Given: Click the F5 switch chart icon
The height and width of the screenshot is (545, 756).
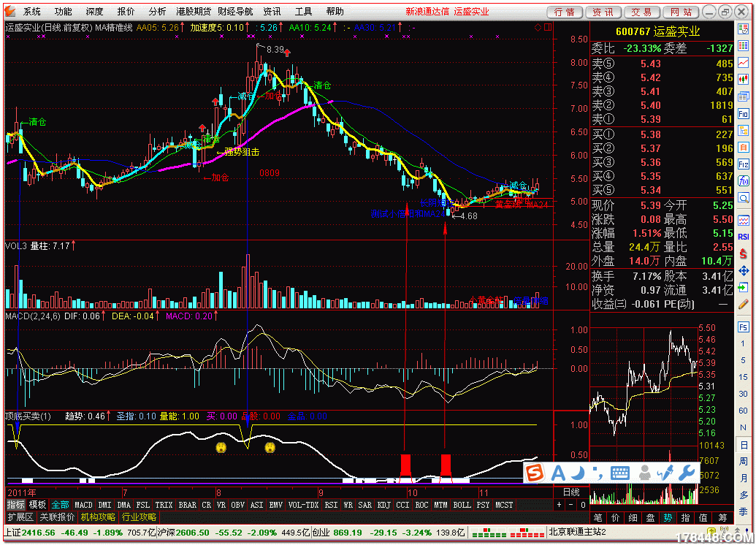Looking at the screenshot, I should [743, 327].
